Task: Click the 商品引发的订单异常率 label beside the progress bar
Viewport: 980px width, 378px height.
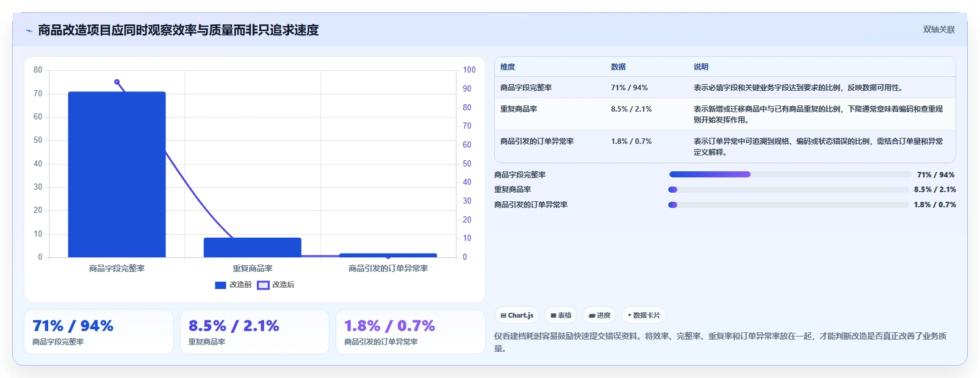Action: click(x=531, y=205)
